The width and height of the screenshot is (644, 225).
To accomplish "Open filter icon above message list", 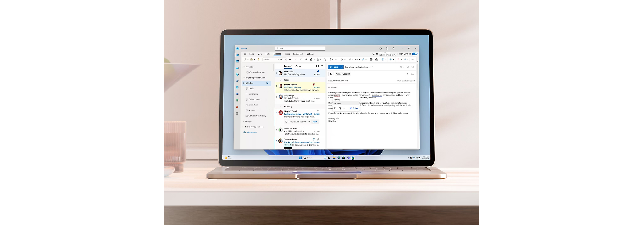I will [322, 66].
